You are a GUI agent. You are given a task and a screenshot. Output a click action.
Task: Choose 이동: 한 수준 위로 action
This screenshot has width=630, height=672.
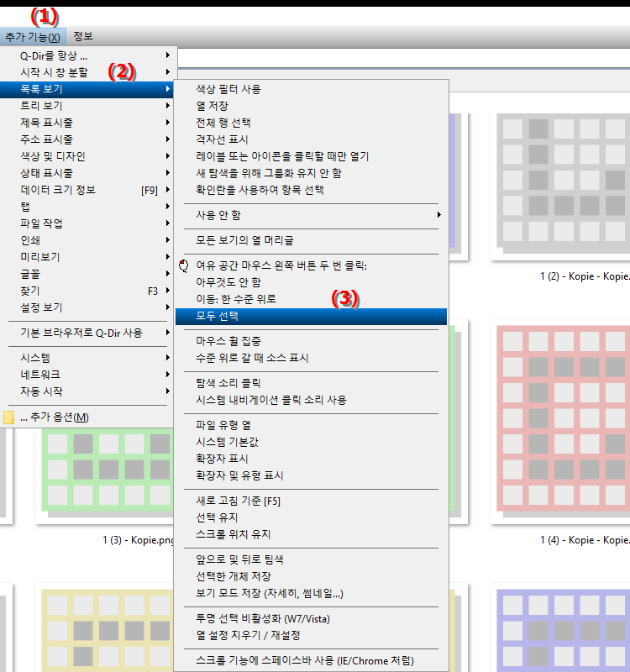pyautogui.click(x=311, y=299)
